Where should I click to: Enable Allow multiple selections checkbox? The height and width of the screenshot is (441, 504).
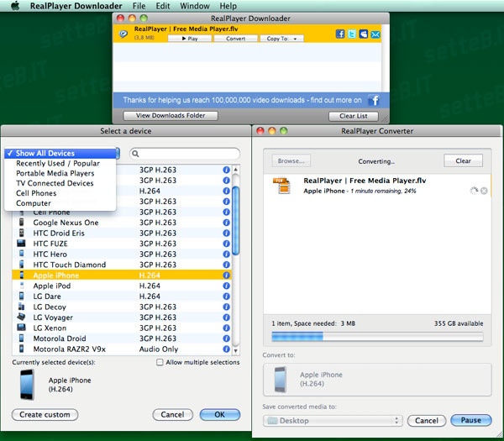click(x=160, y=362)
